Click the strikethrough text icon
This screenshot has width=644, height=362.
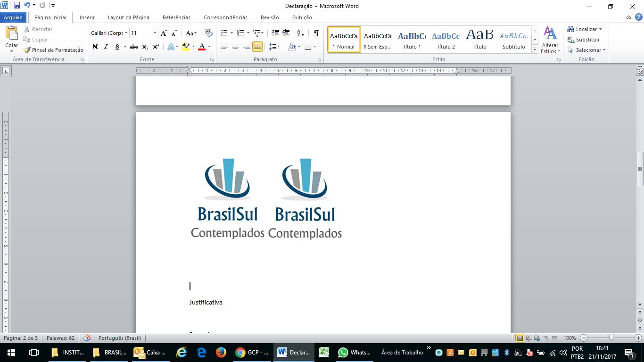click(x=134, y=47)
